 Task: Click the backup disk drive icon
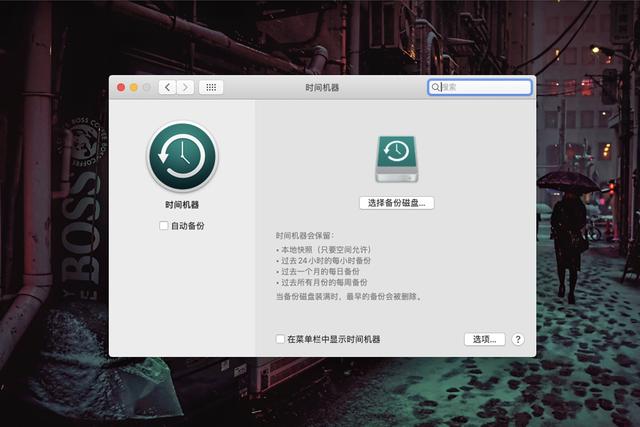(x=397, y=159)
